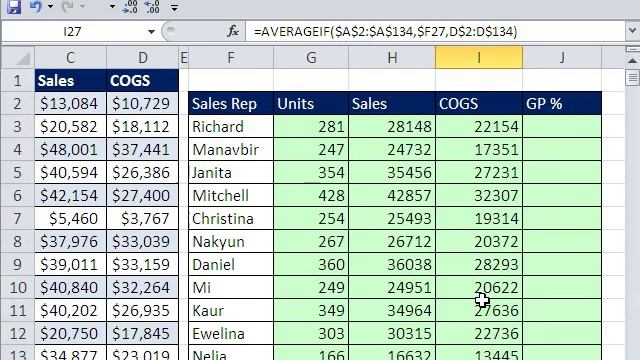Select the cell containing Janita

click(x=231, y=172)
